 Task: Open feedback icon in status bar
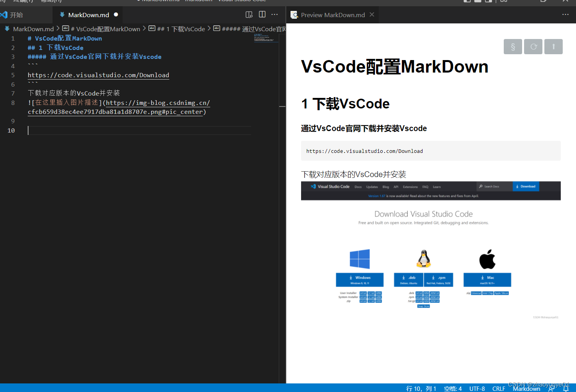(x=551, y=388)
